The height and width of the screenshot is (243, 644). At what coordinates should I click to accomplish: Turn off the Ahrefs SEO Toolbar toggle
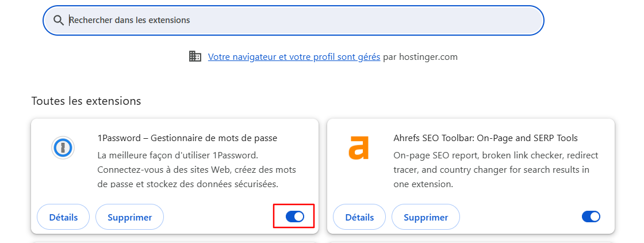[x=591, y=217]
